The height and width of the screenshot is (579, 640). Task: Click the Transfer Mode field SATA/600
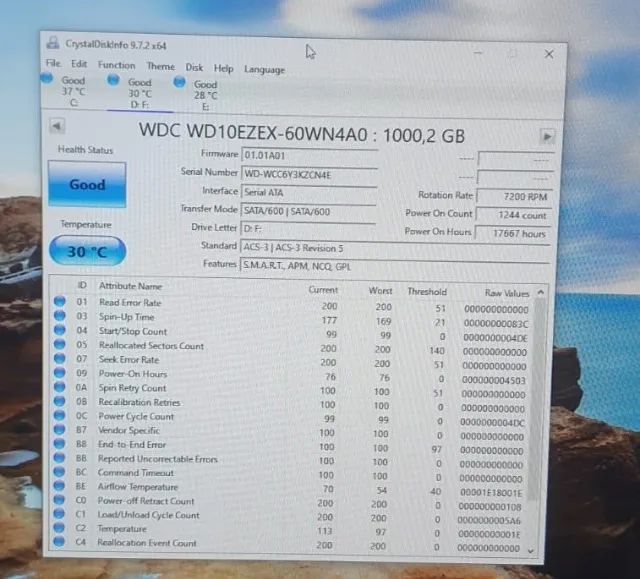tap(308, 211)
